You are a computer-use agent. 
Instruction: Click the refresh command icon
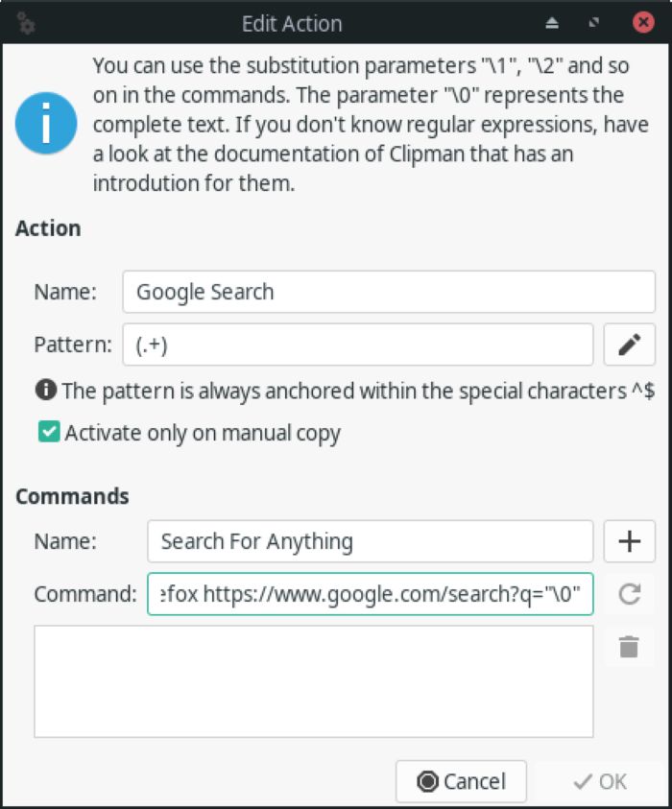tap(629, 594)
